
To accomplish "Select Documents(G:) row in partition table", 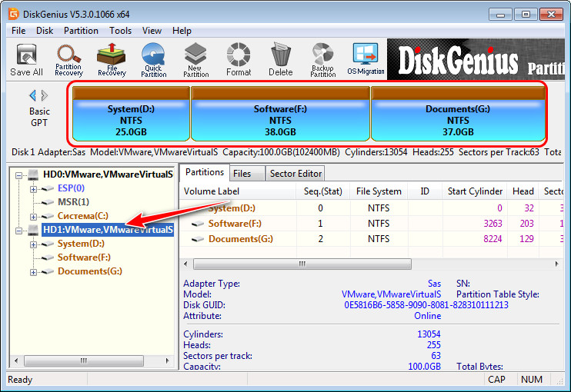I will click(372, 239).
